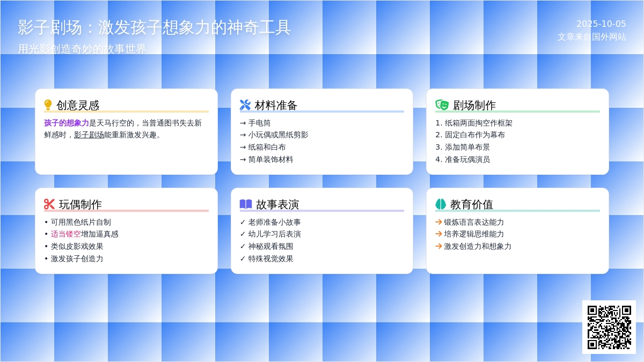Image resolution: width=644 pixels, height=362 pixels.
Task: Click the brain icon beside 教育价值
Action: pyautogui.click(x=441, y=204)
